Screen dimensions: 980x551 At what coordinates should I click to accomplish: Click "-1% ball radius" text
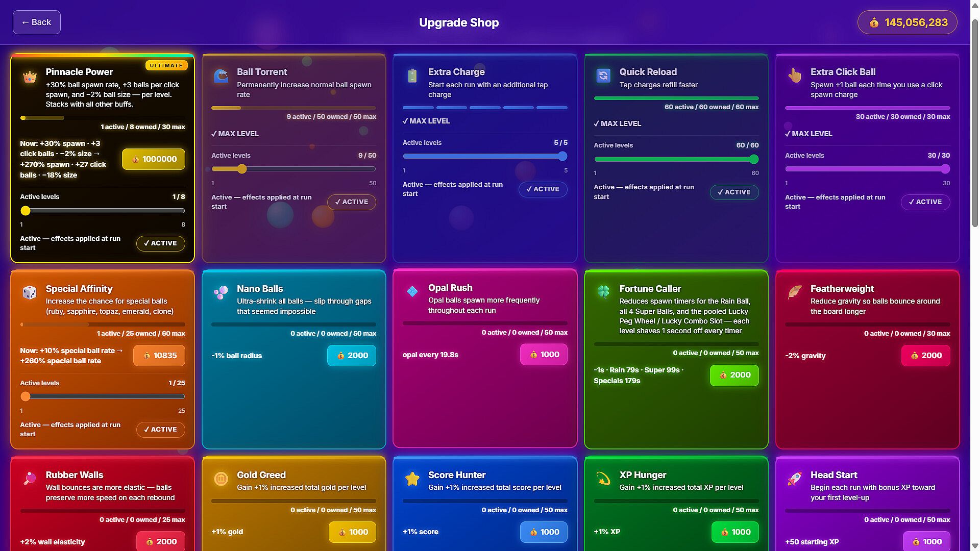coord(236,356)
